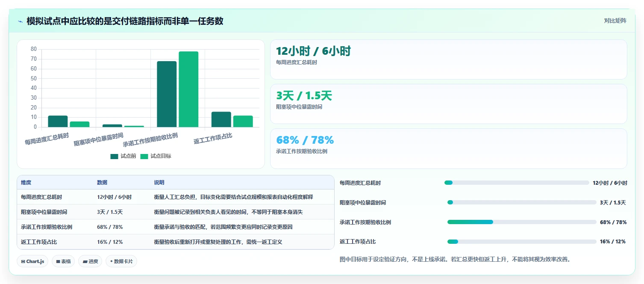The height and width of the screenshot is (284, 644).
Task: Click the 数据卡片 tag chip
Action: (x=121, y=261)
